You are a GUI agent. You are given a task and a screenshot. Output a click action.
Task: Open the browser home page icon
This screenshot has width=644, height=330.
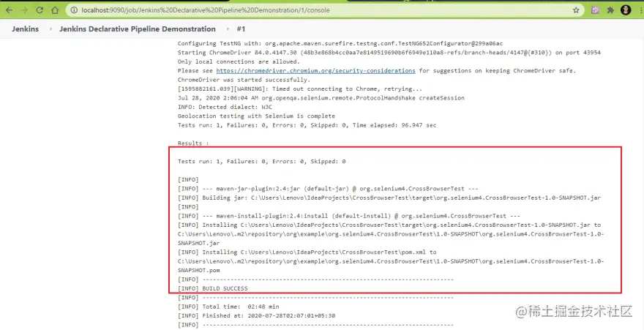[x=55, y=10]
